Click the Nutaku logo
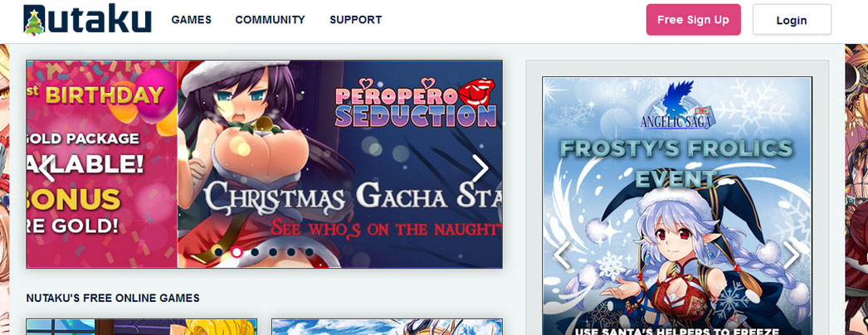868x335 pixels. point(87,20)
